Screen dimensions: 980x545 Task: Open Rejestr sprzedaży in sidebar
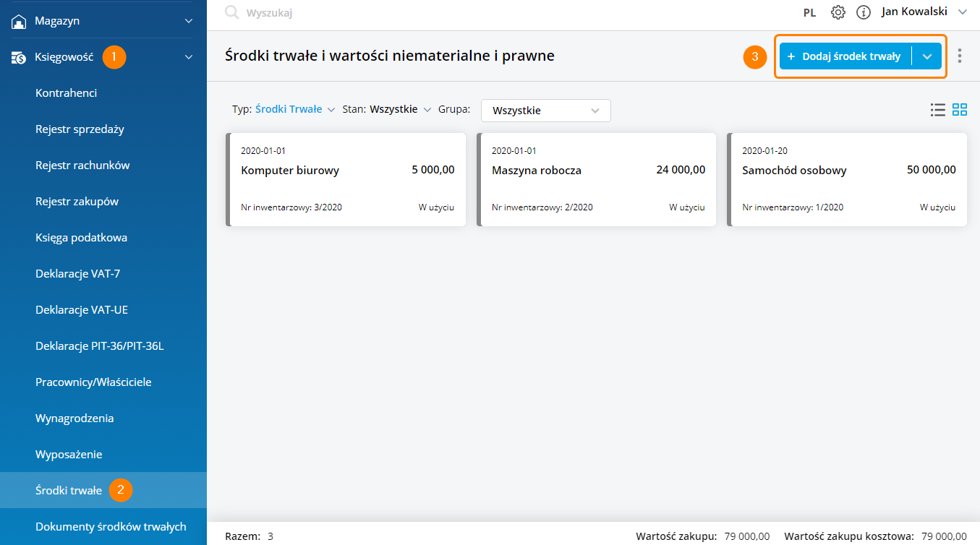click(x=80, y=129)
